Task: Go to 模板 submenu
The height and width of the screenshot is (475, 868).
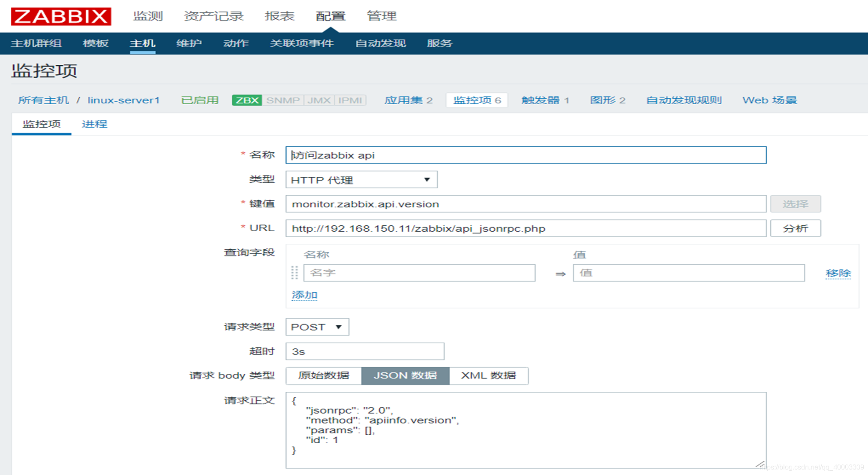Action: tap(96, 43)
